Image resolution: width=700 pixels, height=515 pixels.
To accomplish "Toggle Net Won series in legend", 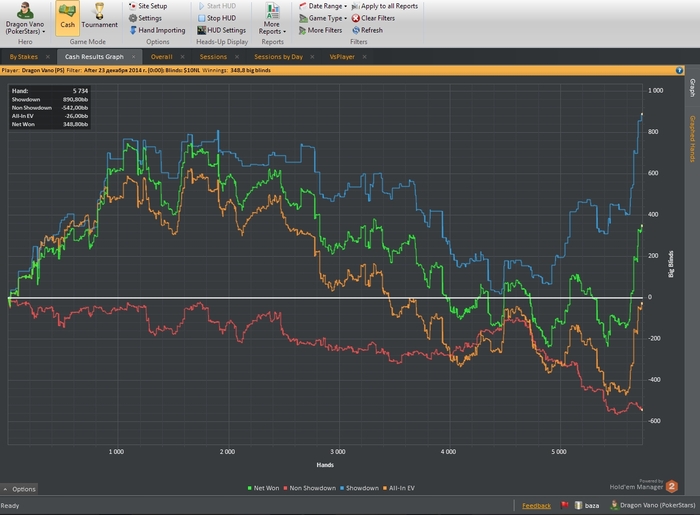I will click(263, 488).
